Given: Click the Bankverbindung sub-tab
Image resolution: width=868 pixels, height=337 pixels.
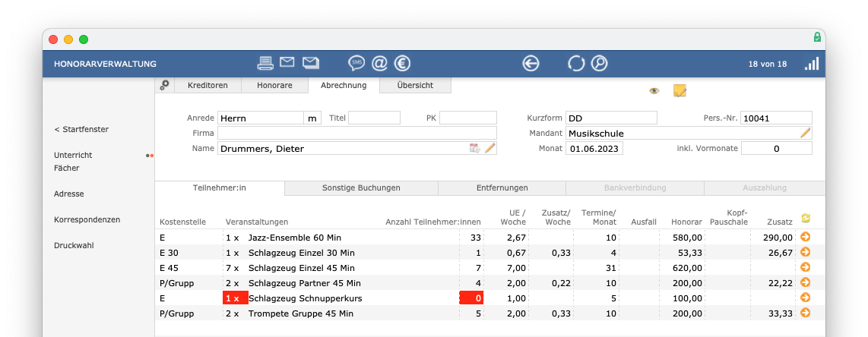Looking at the screenshot, I should (x=635, y=187).
